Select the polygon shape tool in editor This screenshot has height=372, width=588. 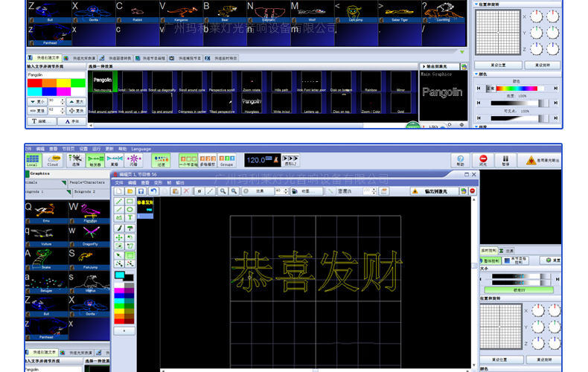pyautogui.click(x=119, y=217)
